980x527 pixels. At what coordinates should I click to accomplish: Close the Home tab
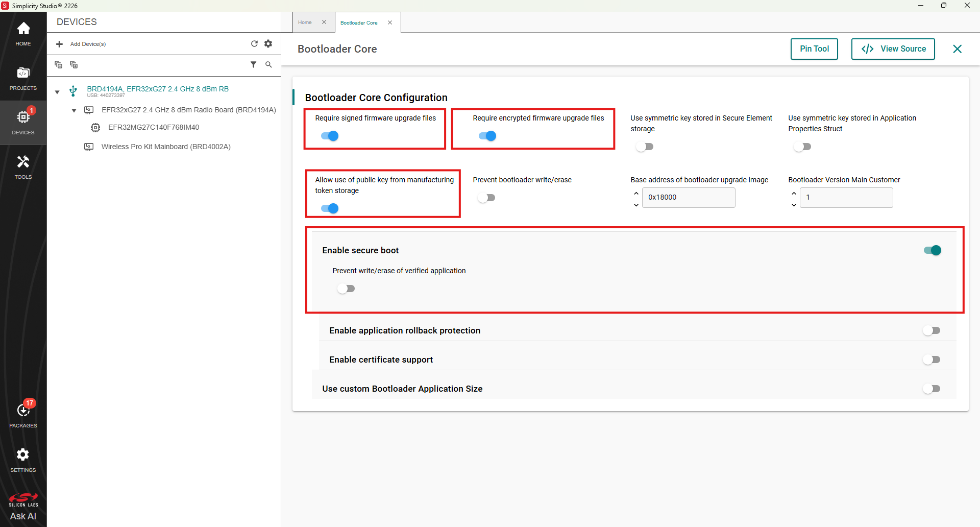point(324,22)
